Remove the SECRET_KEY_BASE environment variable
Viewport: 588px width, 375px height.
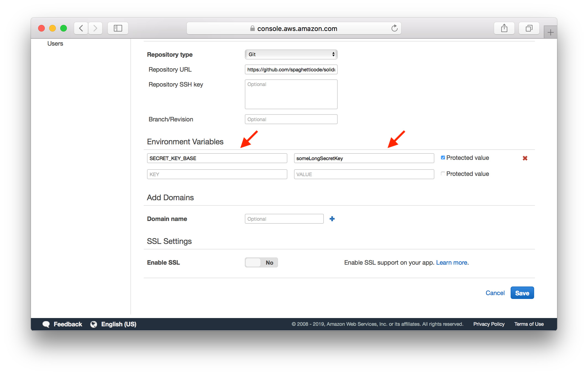525,158
